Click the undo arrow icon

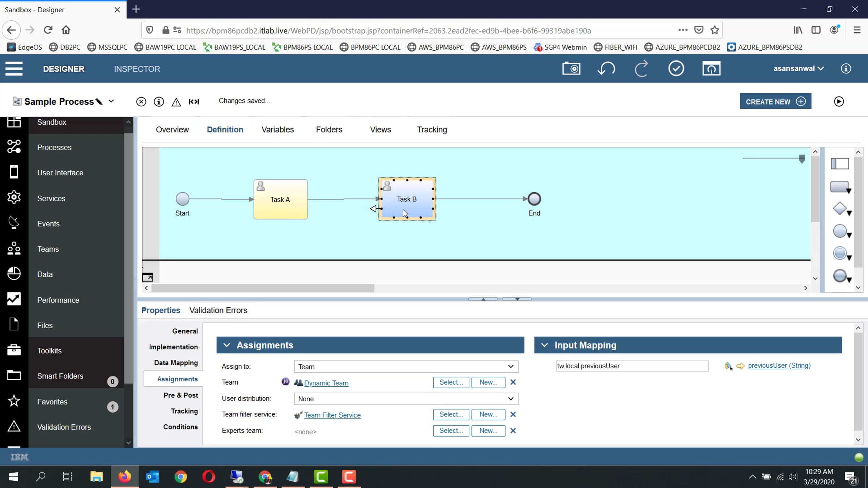(606, 68)
